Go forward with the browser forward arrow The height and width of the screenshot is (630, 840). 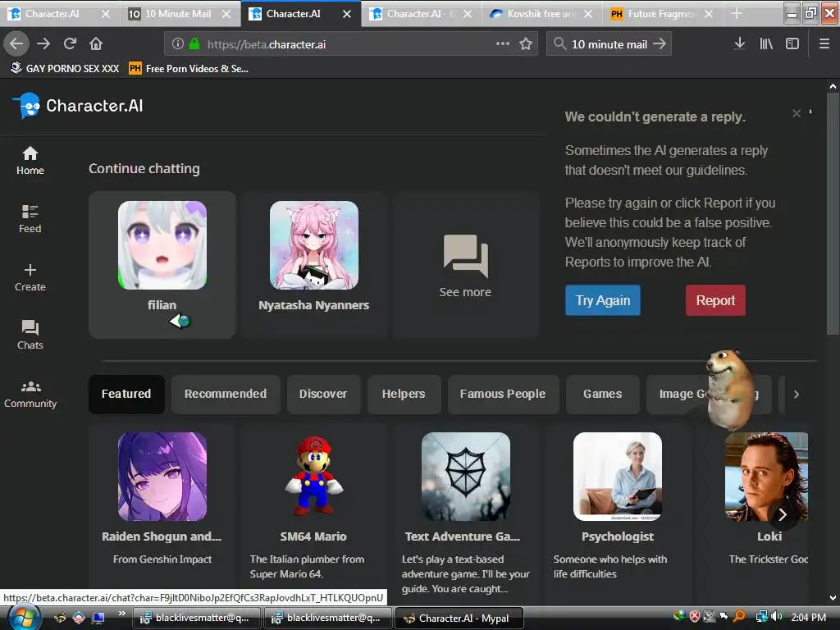43,43
